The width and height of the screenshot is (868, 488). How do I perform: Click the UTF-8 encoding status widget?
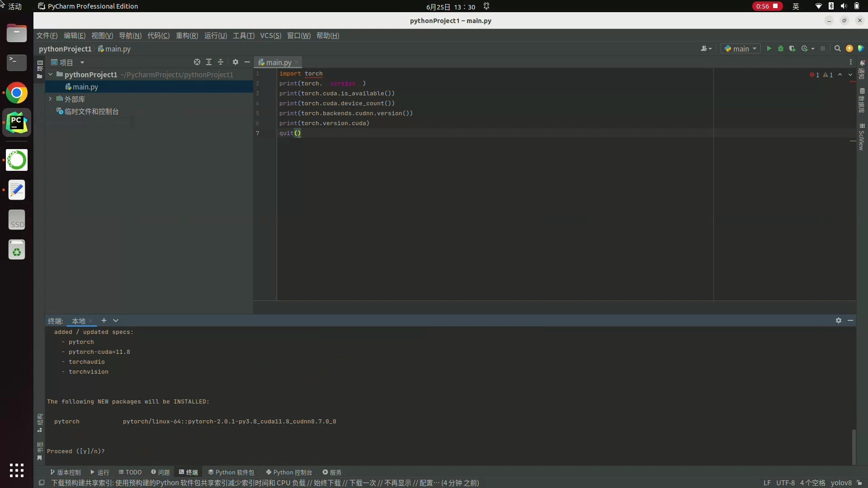click(x=785, y=483)
